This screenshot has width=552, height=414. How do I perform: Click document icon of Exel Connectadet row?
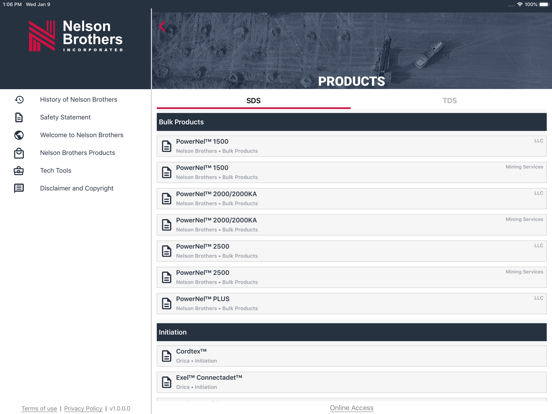click(x=167, y=382)
